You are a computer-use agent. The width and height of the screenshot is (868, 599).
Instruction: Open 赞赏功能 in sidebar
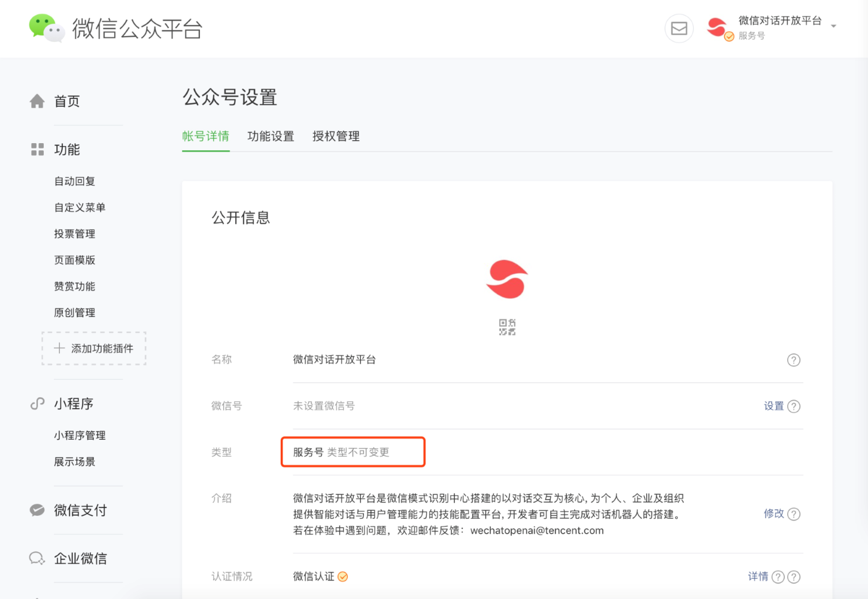tap(74, 287)
